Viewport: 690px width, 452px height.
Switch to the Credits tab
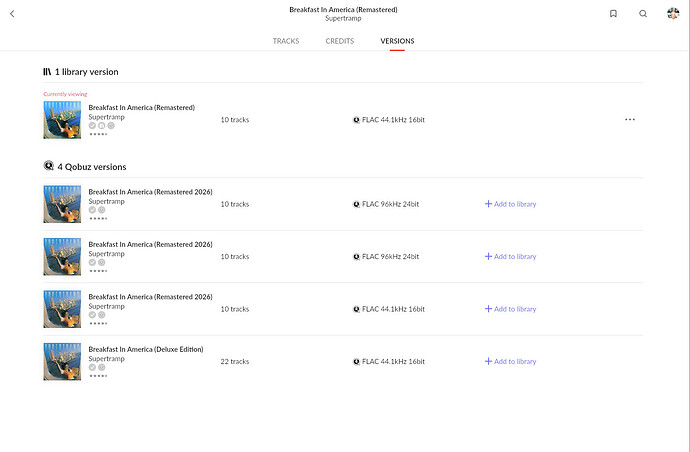coord(340,41)
